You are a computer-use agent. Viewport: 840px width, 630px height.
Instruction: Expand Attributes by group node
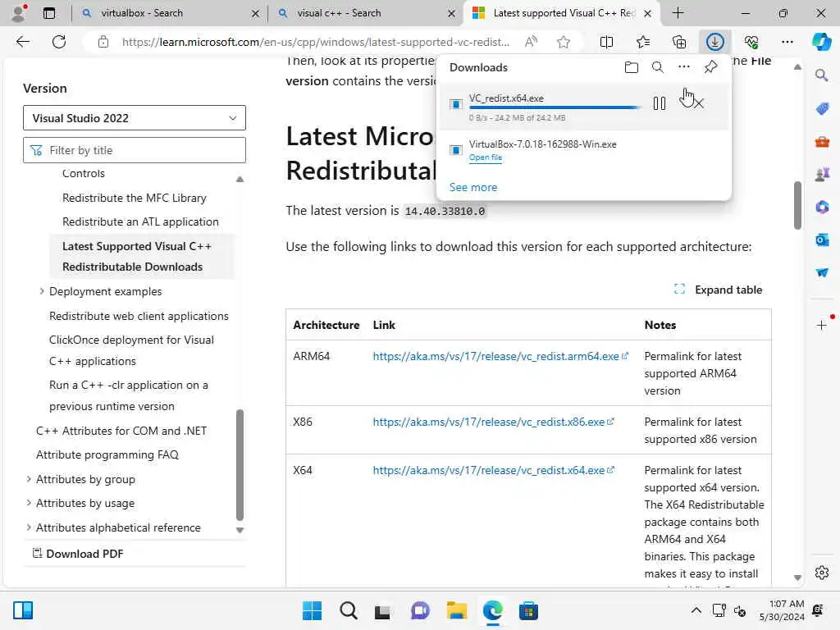[x=29, y=479]
